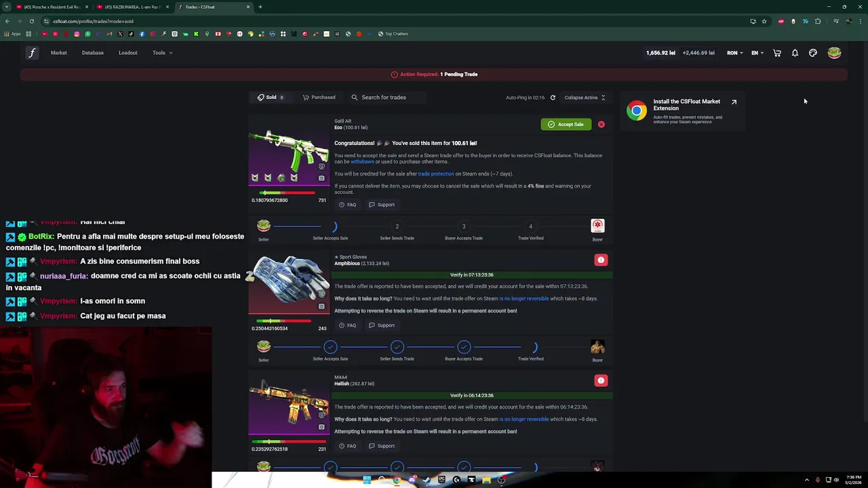868x488 pixels.
Task: Open the external arrow on extension card
Action: (734, 102)
